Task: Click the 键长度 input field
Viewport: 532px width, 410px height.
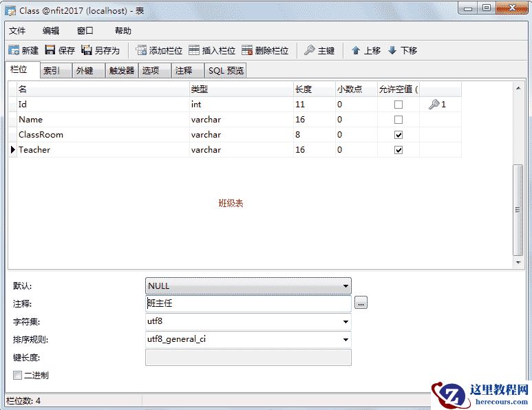Action: point(248,358)
